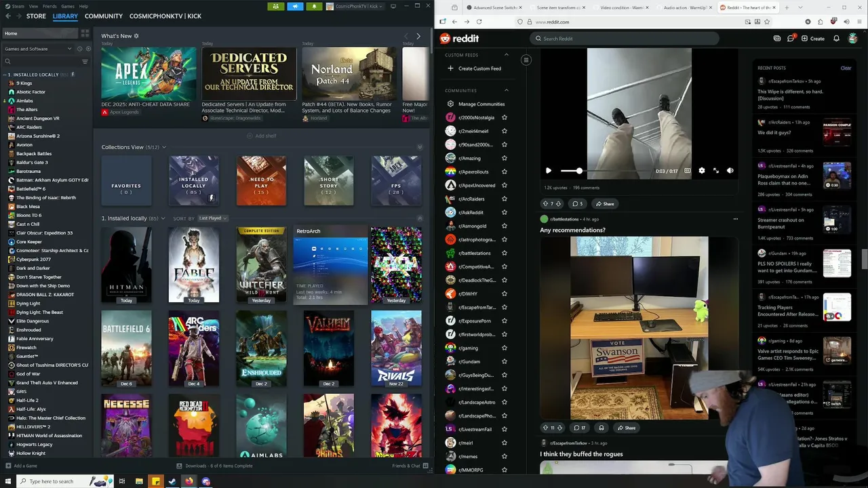The height and width of the screenshot is (488, 868).
Task: Open video settings gear in Reddit player
Action: click(702, 171)
